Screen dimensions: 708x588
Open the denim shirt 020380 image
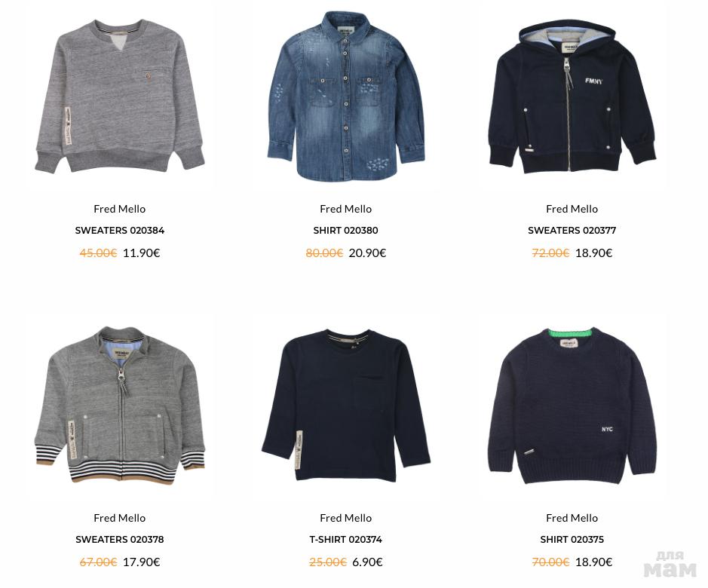346,96
